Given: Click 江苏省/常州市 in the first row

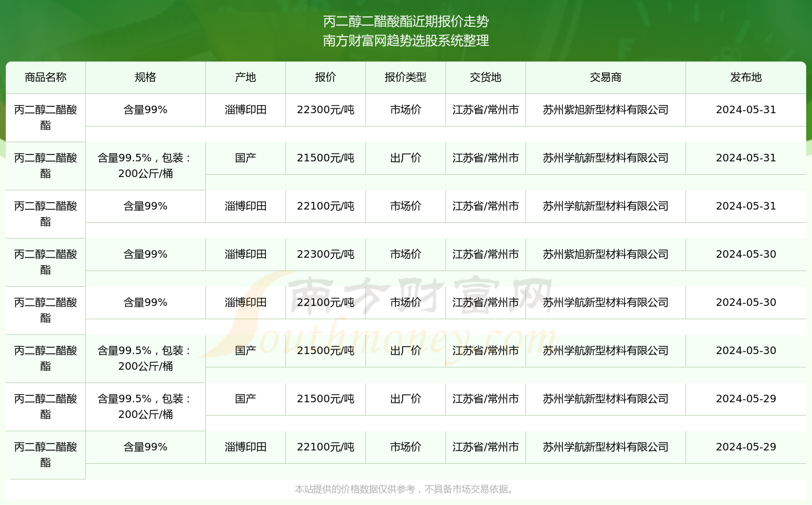Looking at the screenshot, I should point(485,110).
